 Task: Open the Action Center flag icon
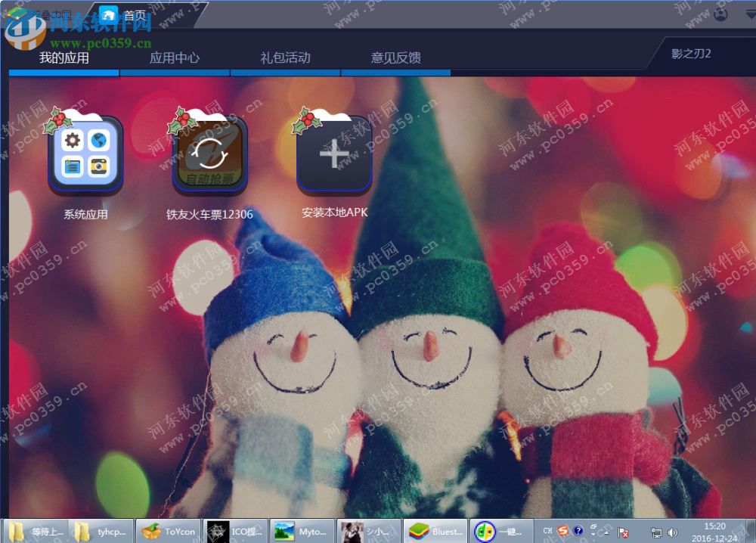click(x=623, y=532)
